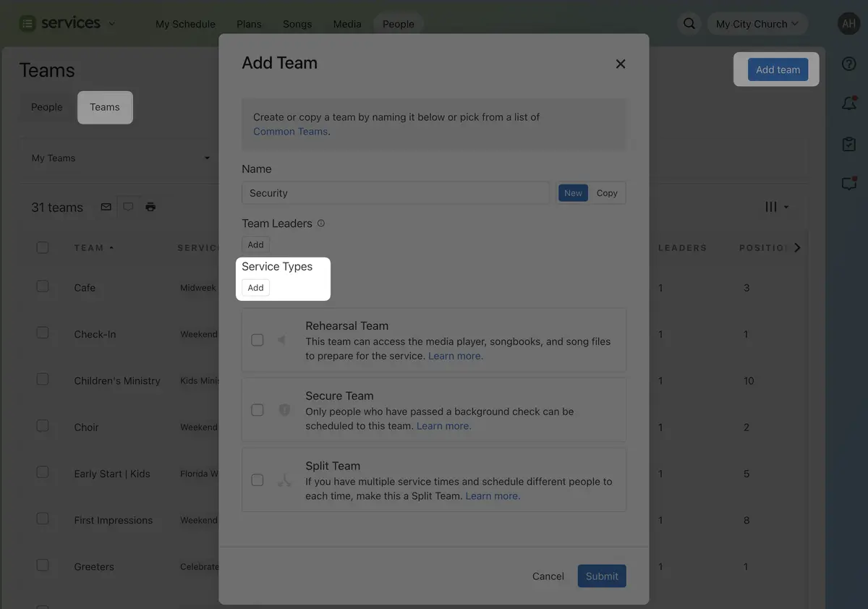Check the Cafe team row checkbox
The image size is (868, 609).
pos(43,286)
